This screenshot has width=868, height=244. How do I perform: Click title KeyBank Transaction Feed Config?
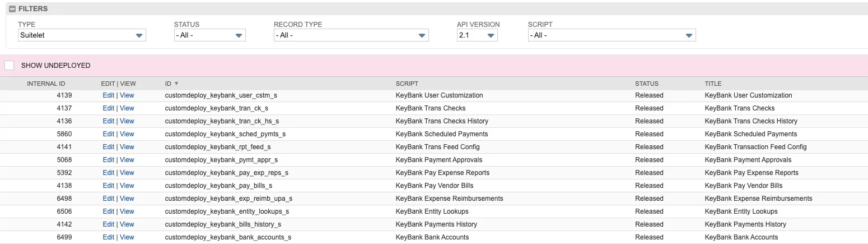(x=755, y=147)
